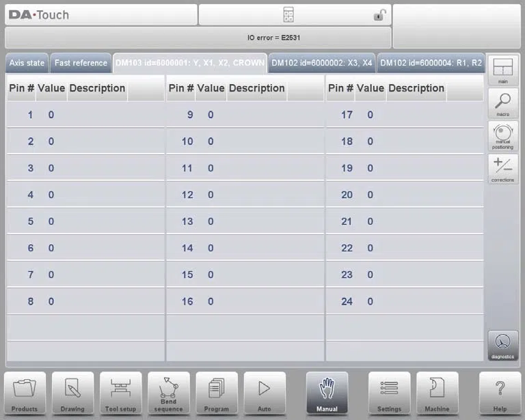
Task: Select Manual mode hand icon
Action: pyautogui.click(x=327, y=393)
